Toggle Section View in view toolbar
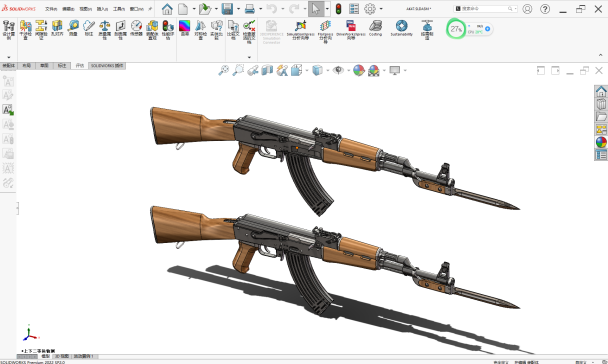608x364 pixels. pos(267,70)
